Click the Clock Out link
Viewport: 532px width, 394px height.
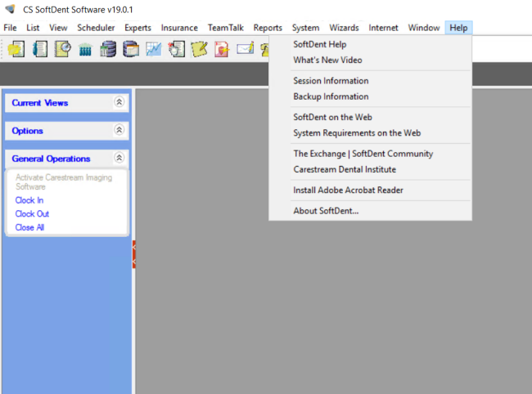coord(32,214)
